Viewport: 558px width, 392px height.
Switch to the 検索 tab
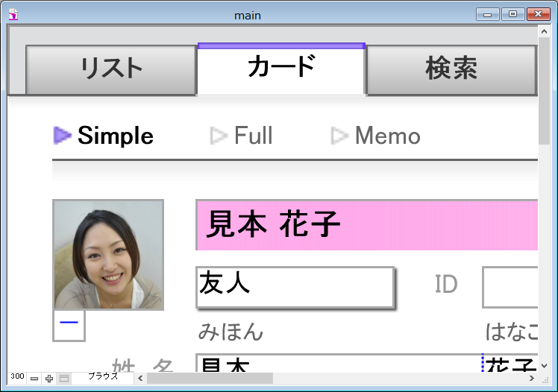click(x=451, y=69)
